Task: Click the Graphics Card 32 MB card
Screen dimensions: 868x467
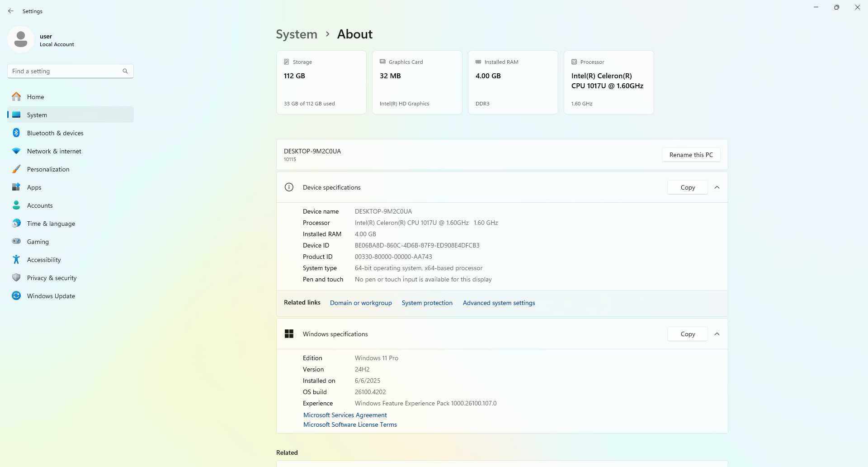Action: point(417,82)
